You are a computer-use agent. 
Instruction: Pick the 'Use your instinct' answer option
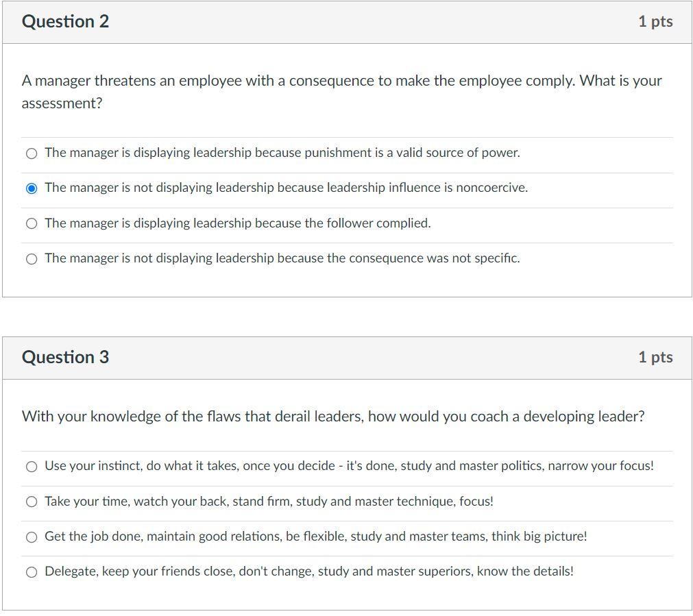click(32, 466)
